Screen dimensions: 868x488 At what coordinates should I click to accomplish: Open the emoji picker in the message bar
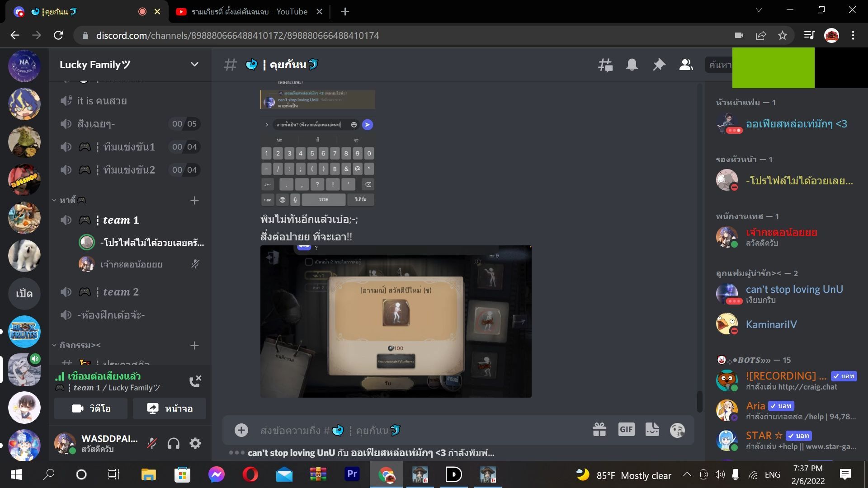(x=677, y=430)
